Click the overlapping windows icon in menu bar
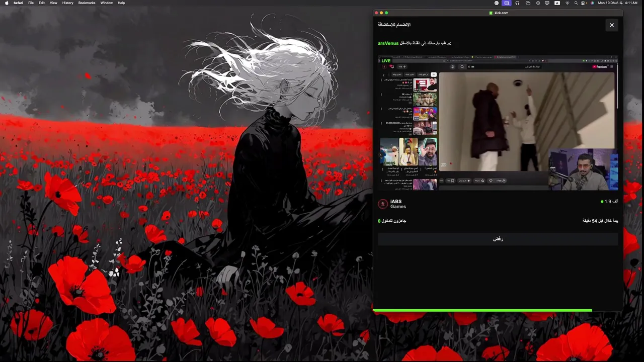Viewport: 644px width, 362px height. [x=528, y=3]
